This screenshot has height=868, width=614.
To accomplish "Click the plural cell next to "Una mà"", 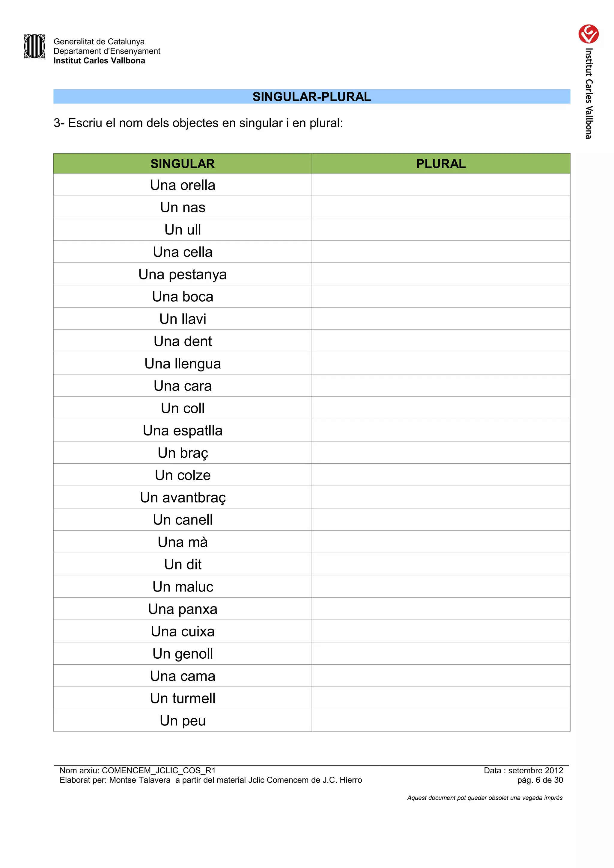I will click(441, 542).
